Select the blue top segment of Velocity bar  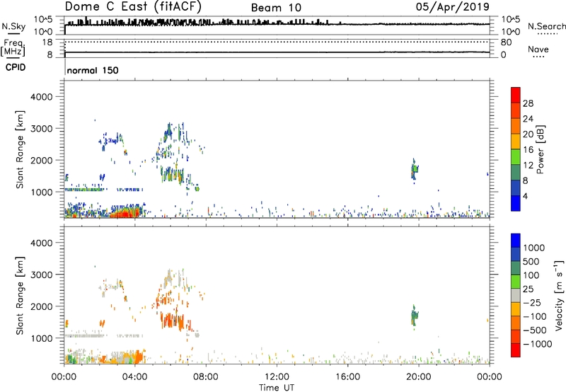pos(516,241)
